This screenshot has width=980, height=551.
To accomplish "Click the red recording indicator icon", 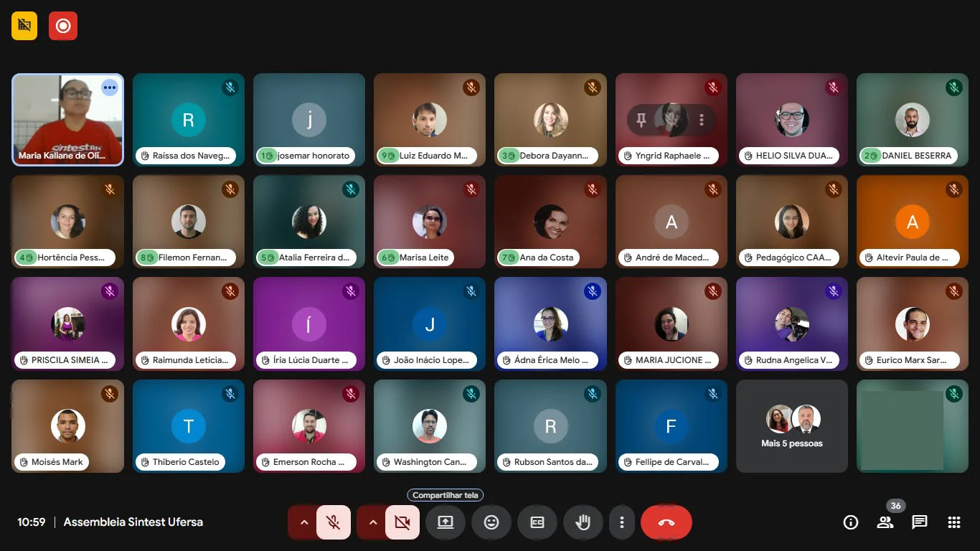I will [x=63, y=26].
